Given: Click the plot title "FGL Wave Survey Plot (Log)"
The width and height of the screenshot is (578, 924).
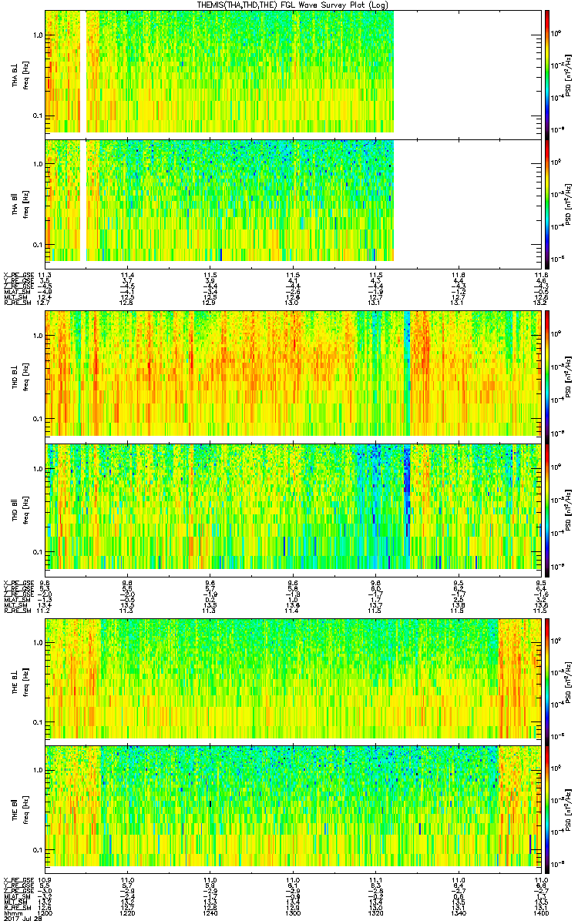Looking at the screenshot, I should [x=334, y=5].
